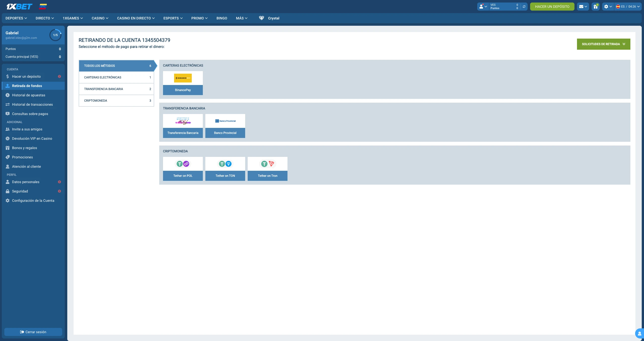Expand the Solicitudes de retirada dropdown
The height and width of the screenshot is (341, 644).
point(603,44)
